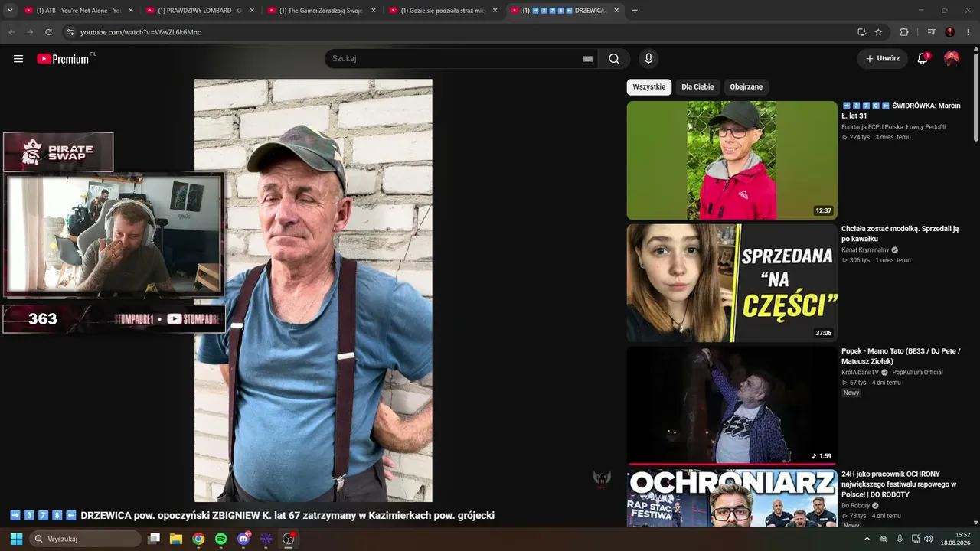Click the magnifier search button
The image size is (980, 551).
point(614,58)
